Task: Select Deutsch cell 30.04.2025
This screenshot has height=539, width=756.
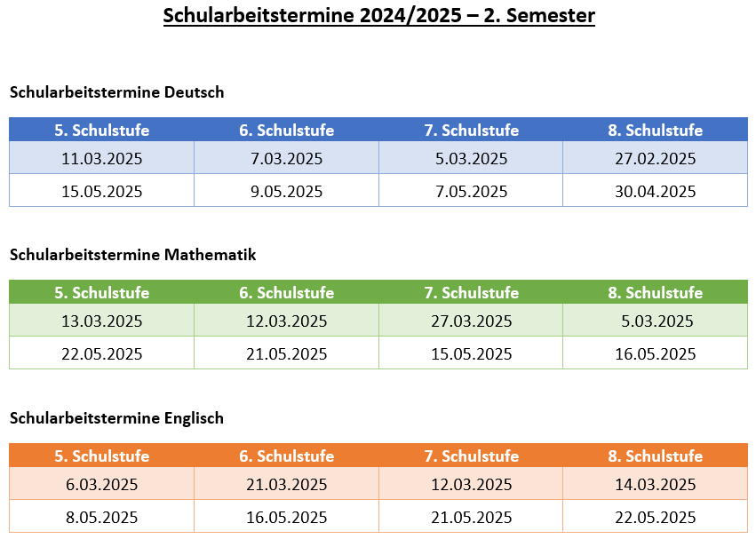Action: (656, 192)
